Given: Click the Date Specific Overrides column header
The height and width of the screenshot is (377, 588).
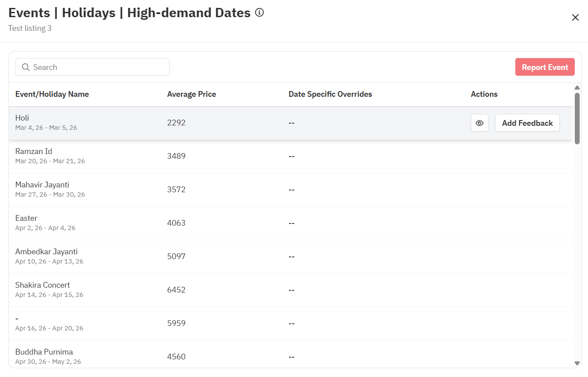Looking at the screenshot, I should click(x=330, y=94).
